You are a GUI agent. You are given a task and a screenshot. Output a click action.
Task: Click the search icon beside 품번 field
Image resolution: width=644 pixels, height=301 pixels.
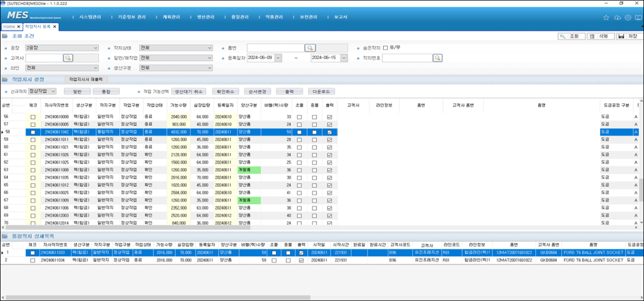[x=310, y=48]
